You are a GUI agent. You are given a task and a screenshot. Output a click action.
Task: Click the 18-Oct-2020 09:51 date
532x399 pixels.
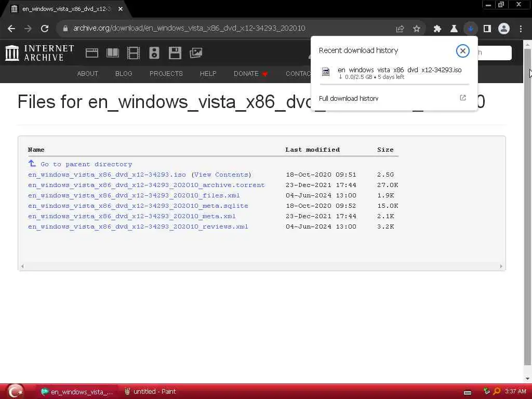(x=321, y=175)
